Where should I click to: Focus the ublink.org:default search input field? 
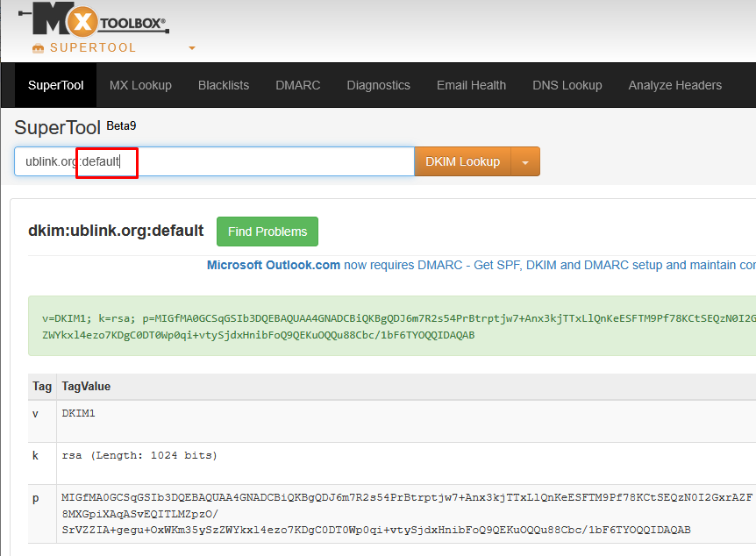(263, 162)
